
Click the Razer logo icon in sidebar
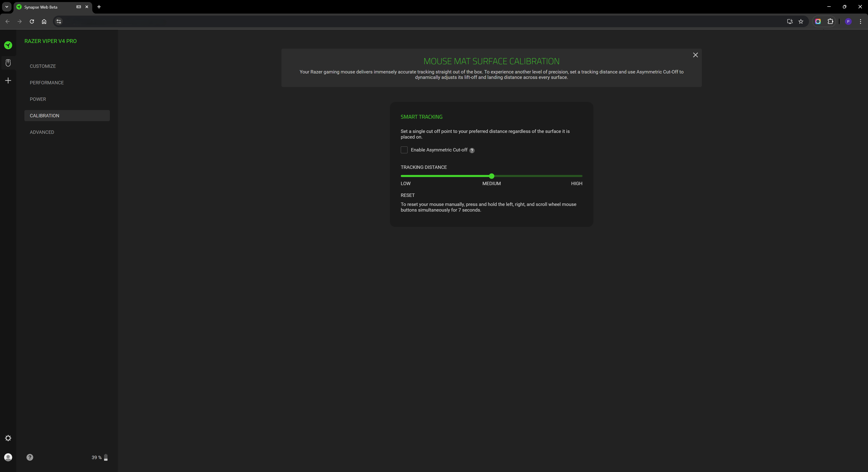(x=8, y=45)
